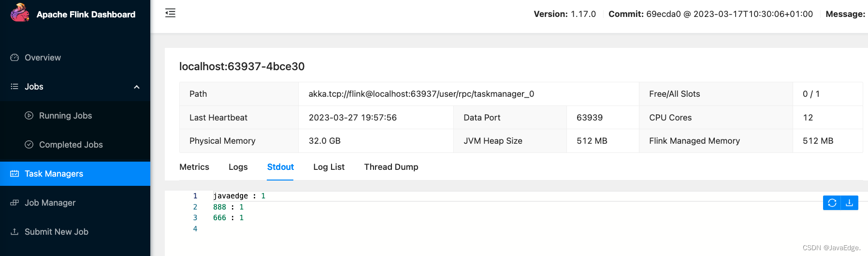
Task: View the Thread Dump tab
Action: (391, 167)
